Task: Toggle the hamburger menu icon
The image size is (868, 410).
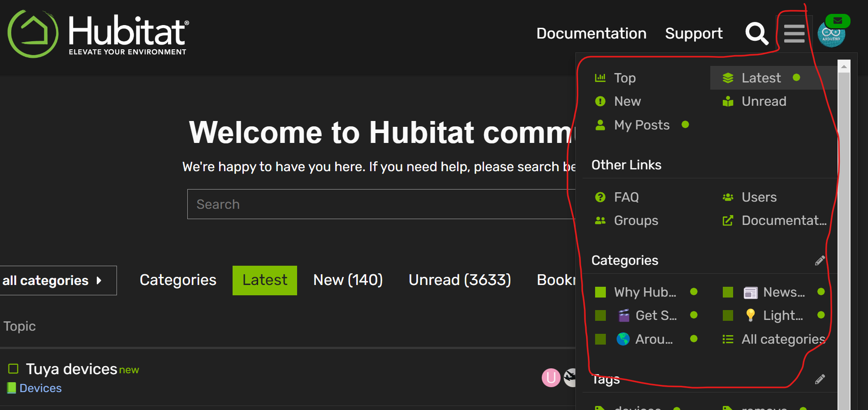Action: (794, 34)
